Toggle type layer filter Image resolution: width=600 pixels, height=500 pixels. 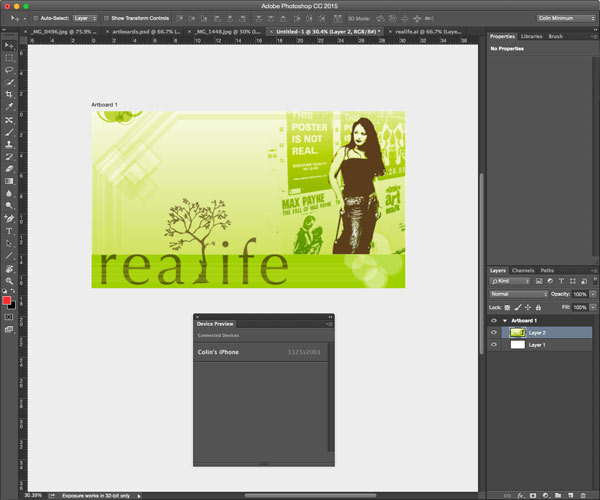561,281
